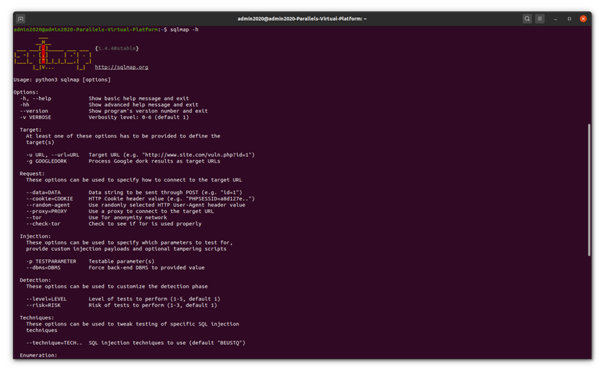Maximize the terminal window

coord(569,19)
